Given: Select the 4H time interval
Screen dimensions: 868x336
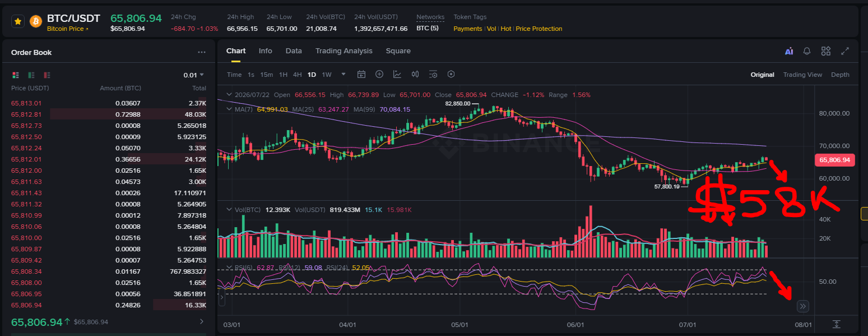Looking at the screenshot, I should click(x=297, y=75).
